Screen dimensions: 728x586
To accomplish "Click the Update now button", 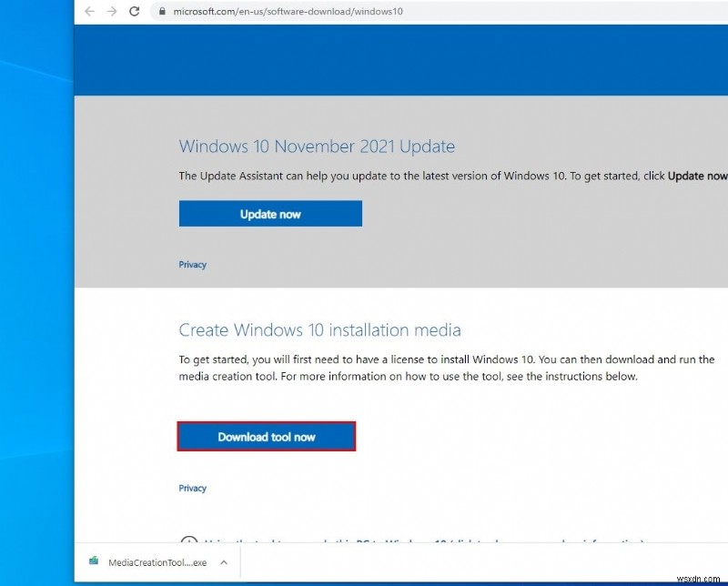I will pos(270,213).
